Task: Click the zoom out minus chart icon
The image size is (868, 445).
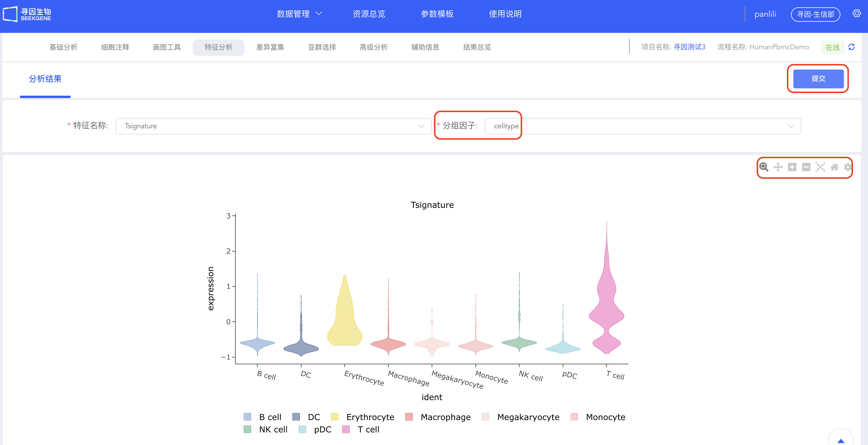Action: tap(806, 167)
